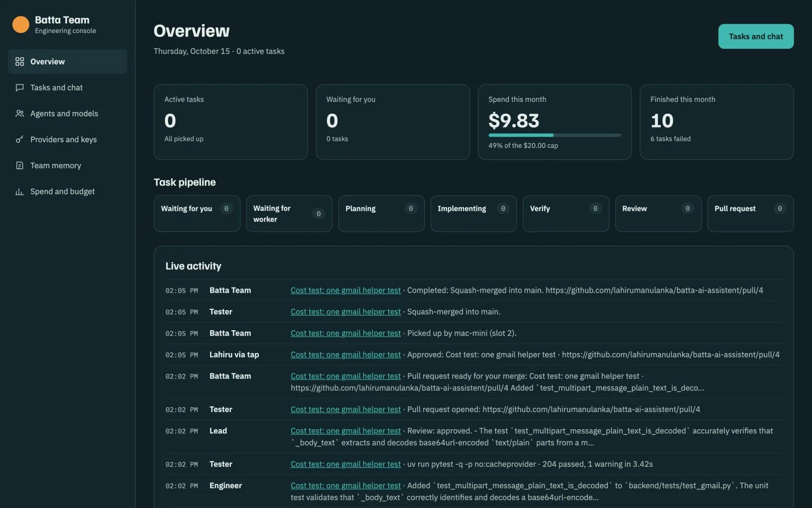Image resolution: width=812 pixels, height=508 pixels.
Task: Click the teal Tasks and chat button
Action: coord(756,37)
